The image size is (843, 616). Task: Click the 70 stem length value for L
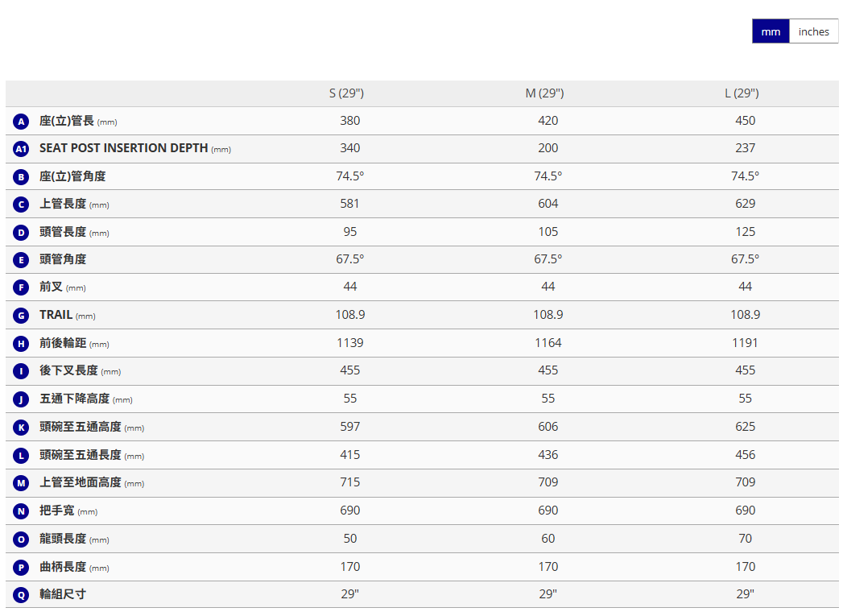pyautogui.click(x=746, y=539)
